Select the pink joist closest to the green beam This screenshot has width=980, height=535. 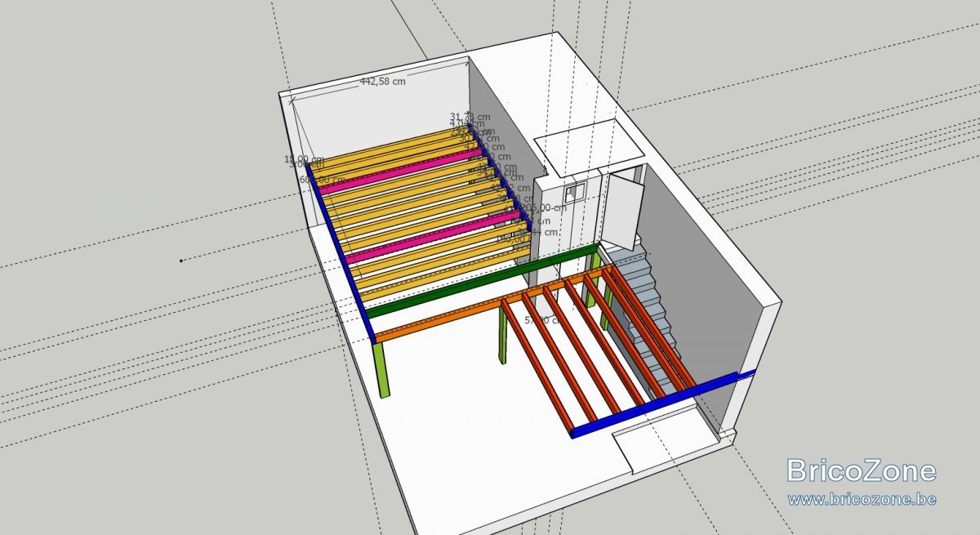tap(433, 238)
